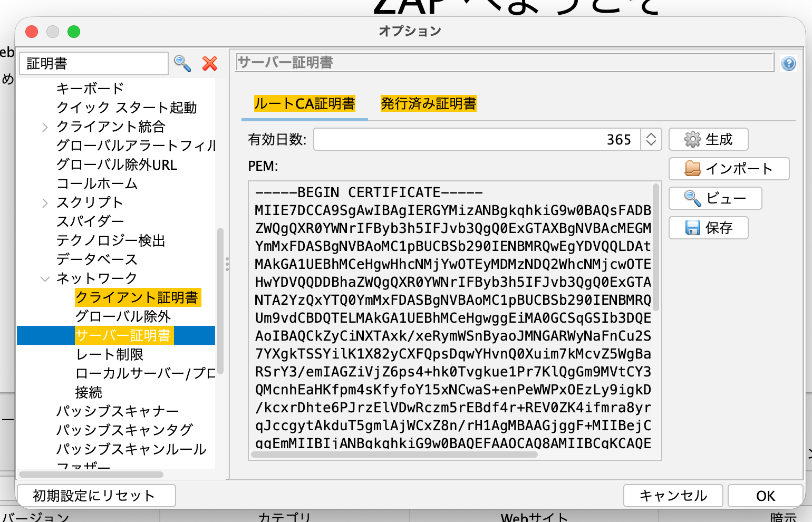
Task: Click the ビュー view button
Action: [x=715, y=198]
